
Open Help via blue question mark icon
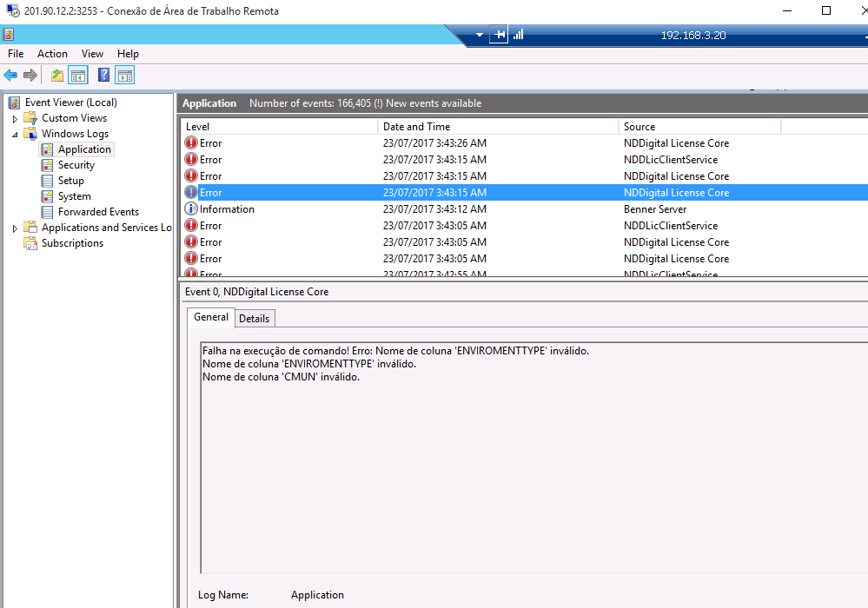pos(103,76)
